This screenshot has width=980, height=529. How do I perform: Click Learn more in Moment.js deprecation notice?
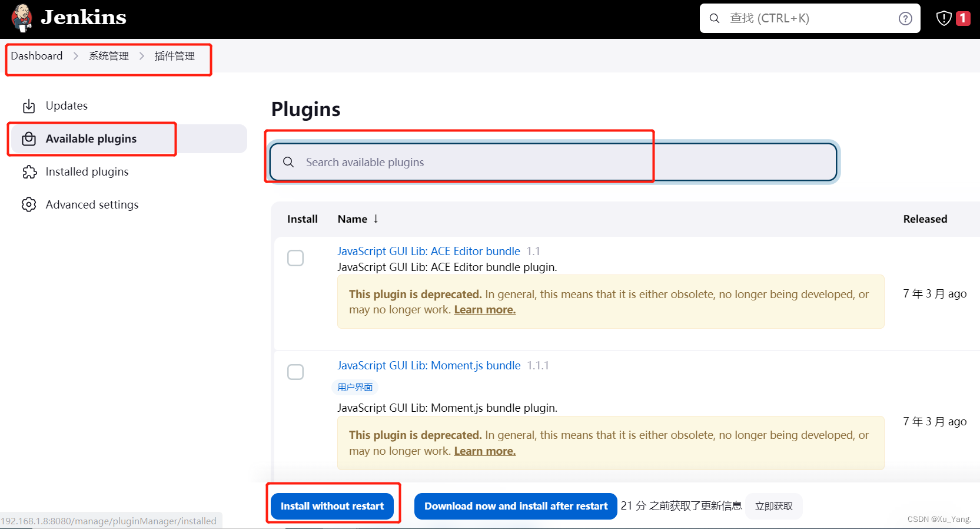(485, 451)
